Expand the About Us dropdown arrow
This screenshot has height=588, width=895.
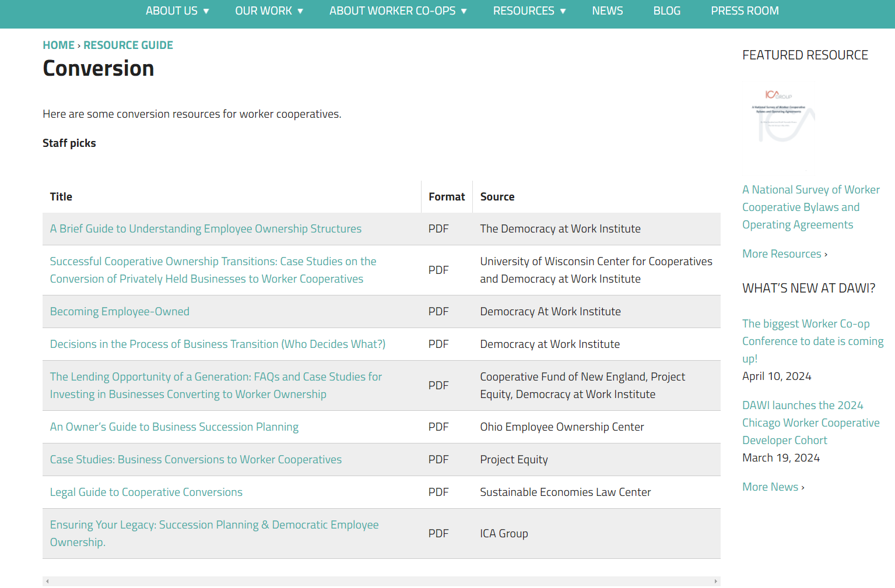tap(206, 11)
